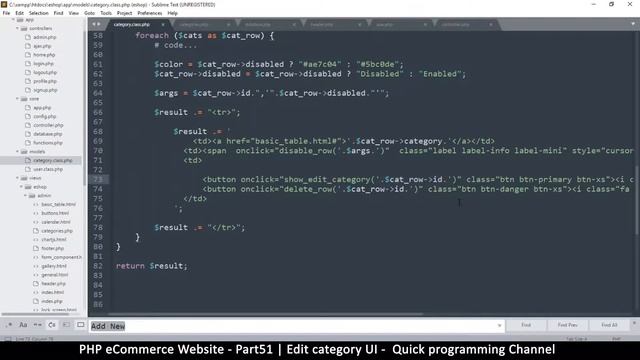Open home.php in sidebar
The width and height of the screenshot is (640, 360).
coord(44,55)
